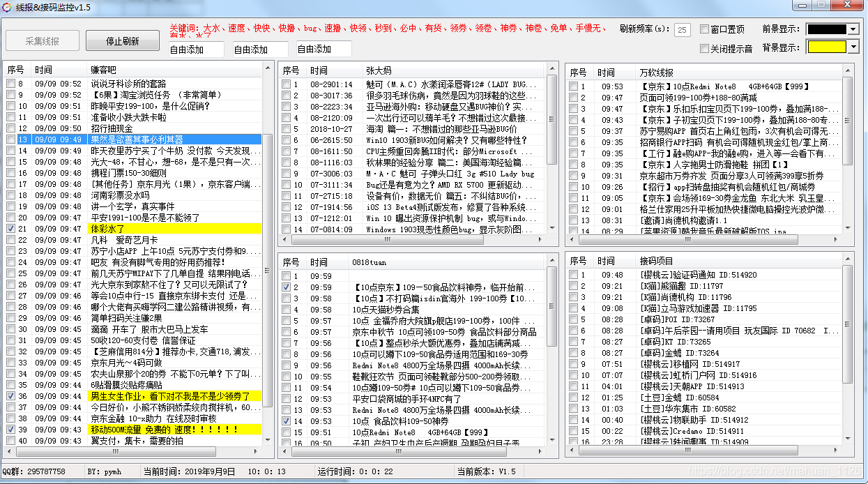868x484 pixels.
Task: Check the box for 说说牙科诊所的套路
Action: tap(10, 84)
